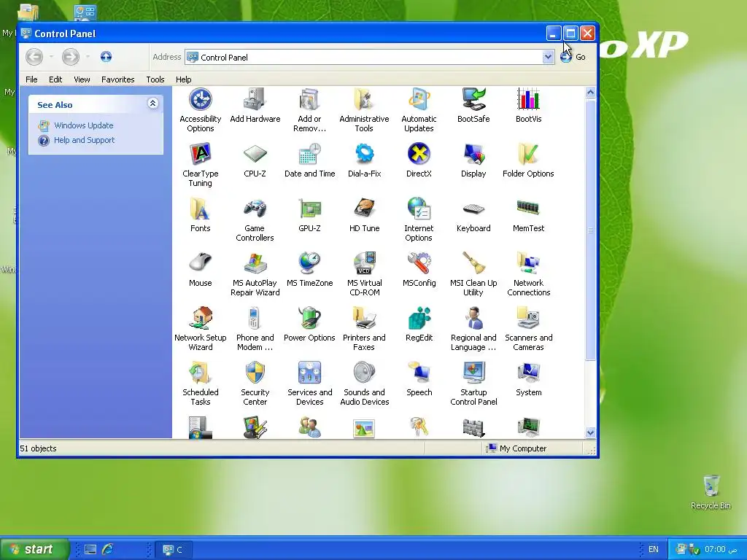Open the Fonts folder
This screenshot has width=747, height=560.
200,215
